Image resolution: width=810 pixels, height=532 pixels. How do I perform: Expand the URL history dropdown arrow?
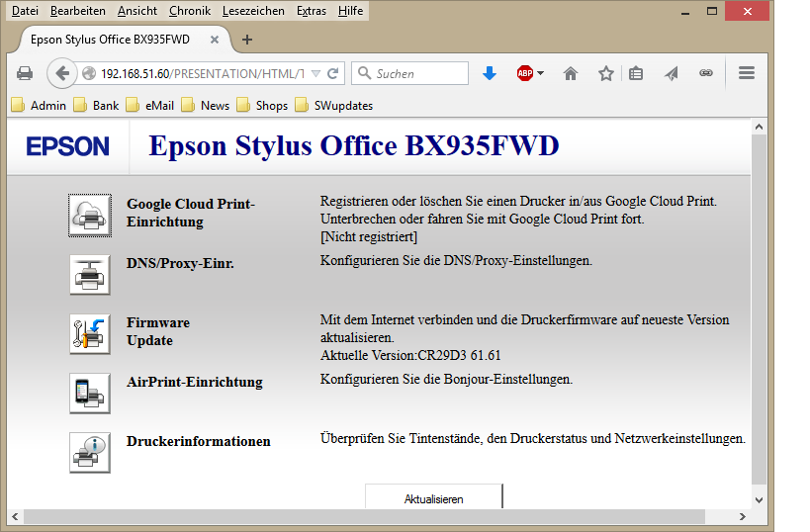tap(316, 73)
